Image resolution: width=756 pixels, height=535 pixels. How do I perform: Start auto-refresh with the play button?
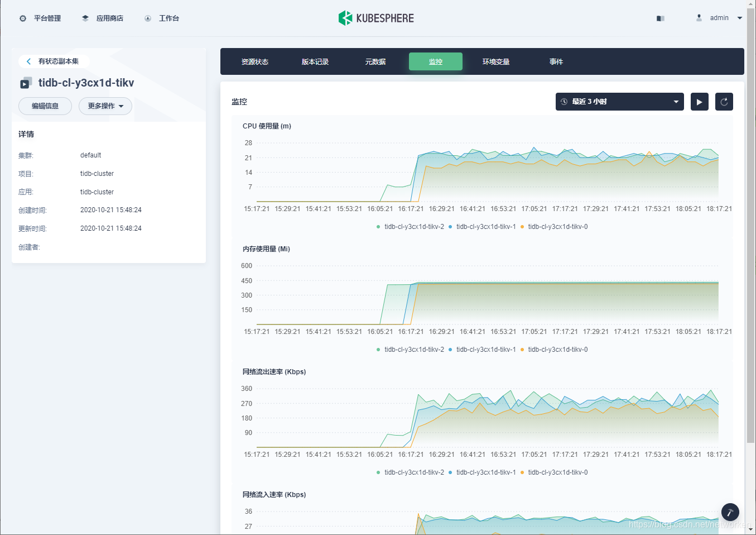(700, 102)
